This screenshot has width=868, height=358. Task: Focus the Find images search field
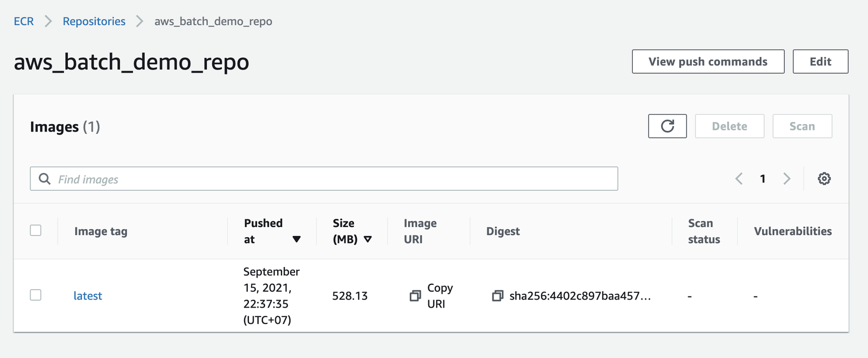pos(337,179)
